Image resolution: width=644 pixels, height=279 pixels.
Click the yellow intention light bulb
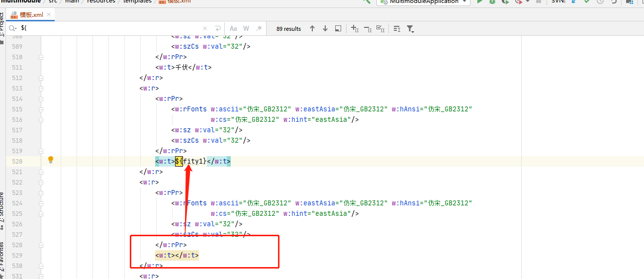50,160
